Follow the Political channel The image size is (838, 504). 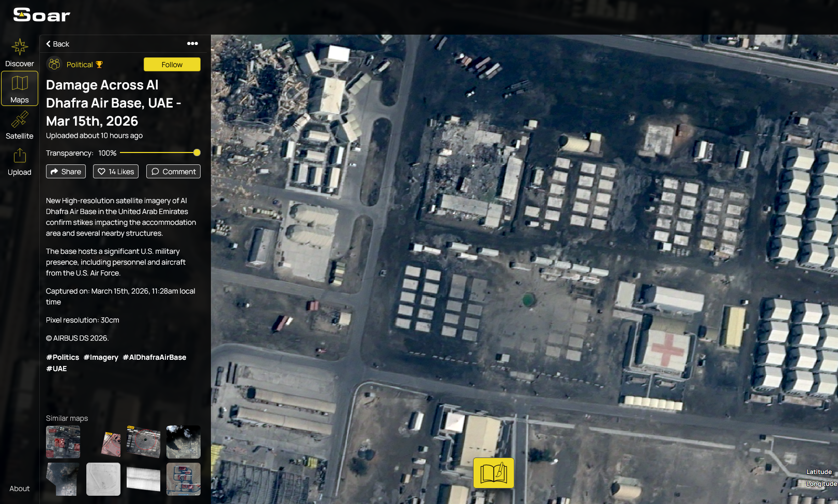(x=172, y=65)
